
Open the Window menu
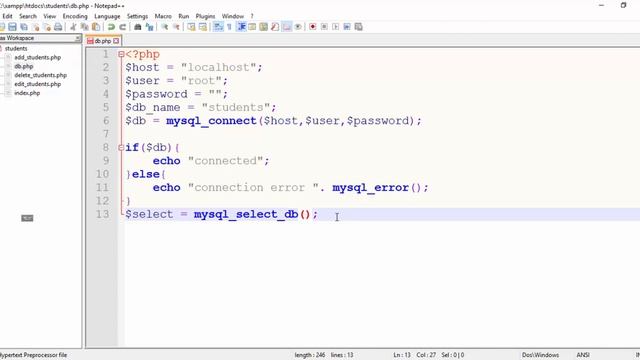pos(233,16)
